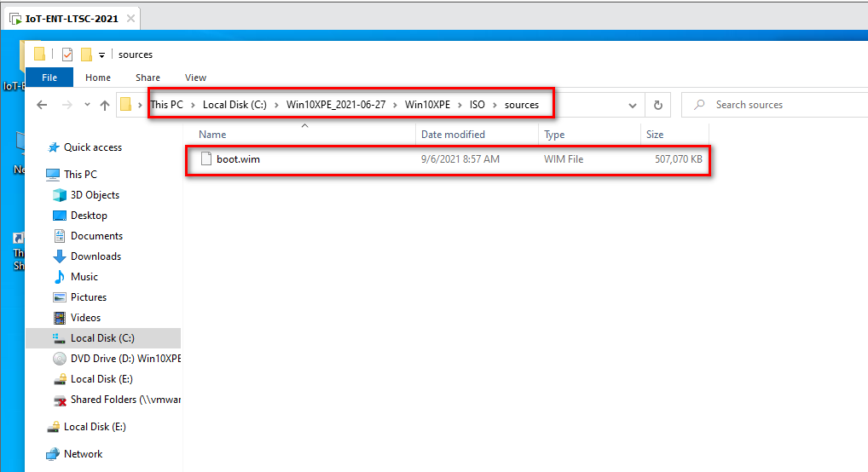Click the Network icon in sidebar
Image resolution: width=868 pixels, height=472 pixels.
[x=53, y=454]
